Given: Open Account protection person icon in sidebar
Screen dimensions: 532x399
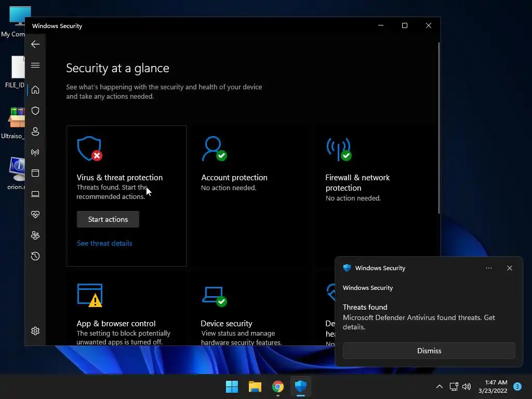Looking at the screenshot, I should (35, 131).
